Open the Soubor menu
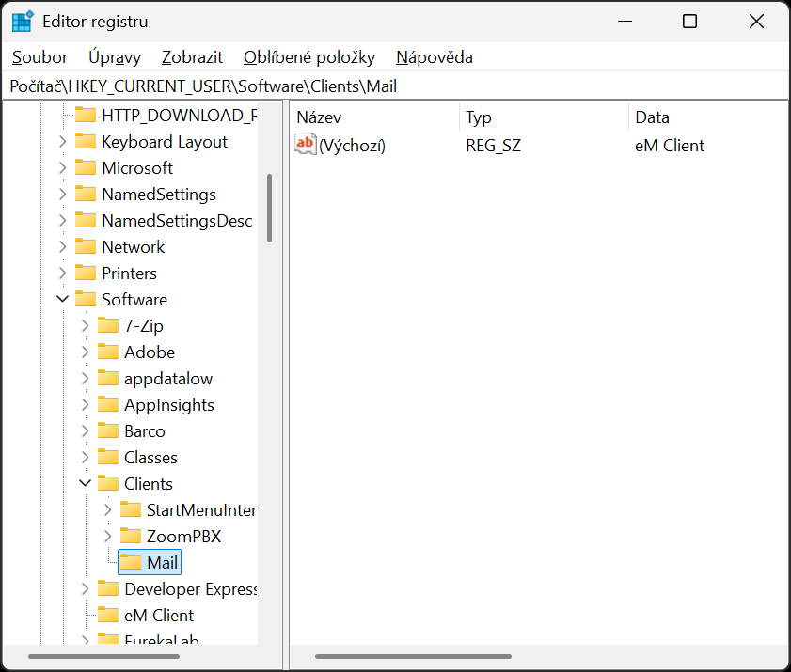This screenshot has height=672, width=791. click(40, 57)
